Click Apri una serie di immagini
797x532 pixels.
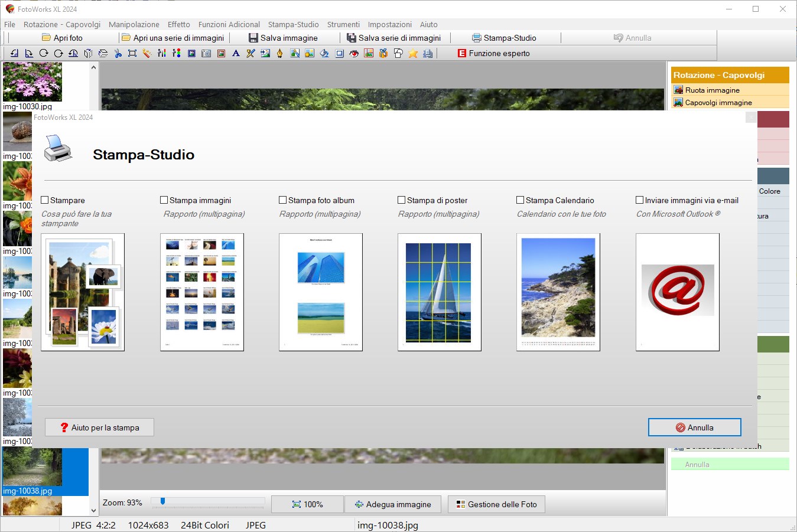point(173,38)
